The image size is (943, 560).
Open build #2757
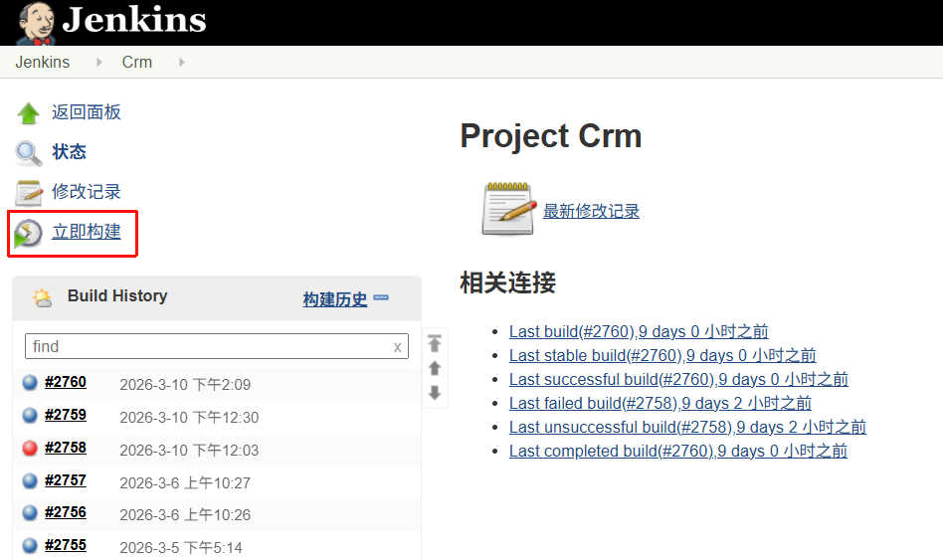pos(66,480)
